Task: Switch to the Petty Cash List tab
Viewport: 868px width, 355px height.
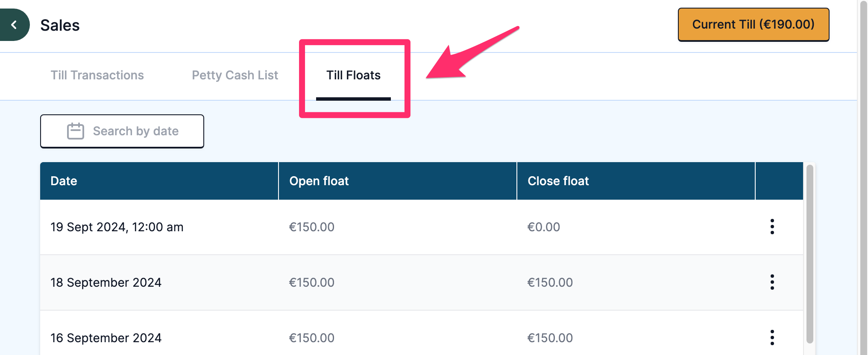Action: click(x=235, y=75)
